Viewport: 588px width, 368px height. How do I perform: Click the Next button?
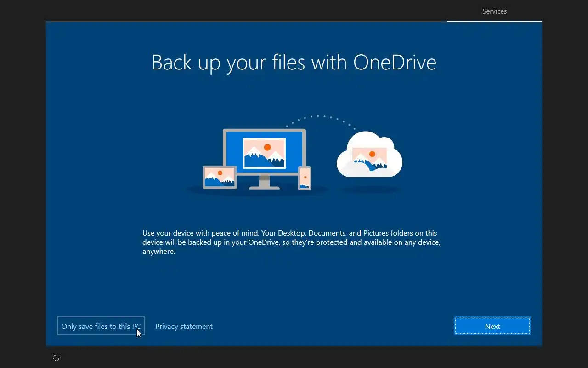coord(492,326)
